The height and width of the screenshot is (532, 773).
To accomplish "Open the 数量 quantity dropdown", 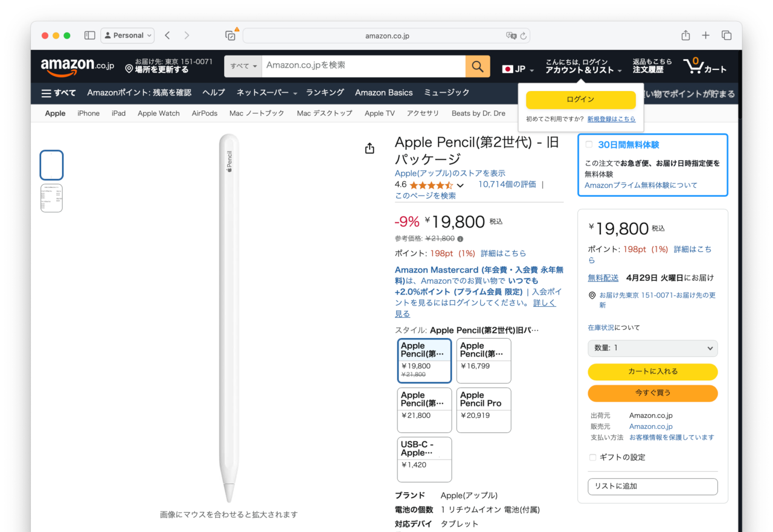I will coord(652,348).
